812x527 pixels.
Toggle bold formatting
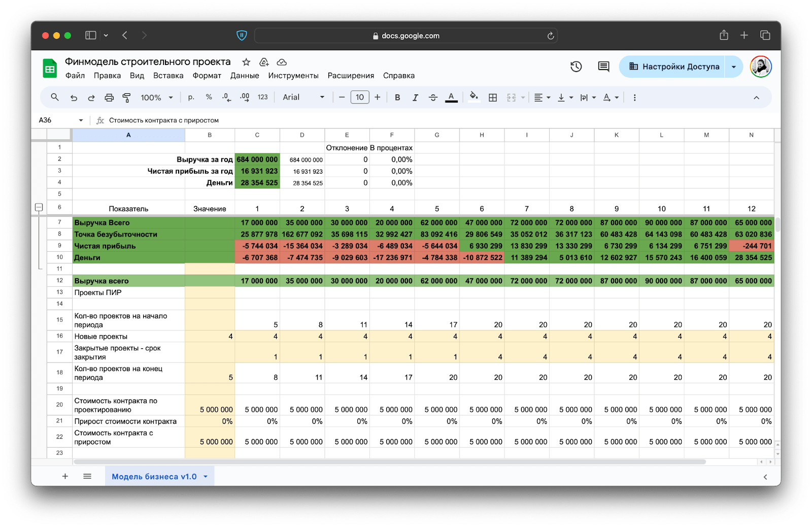click(397, 97)
